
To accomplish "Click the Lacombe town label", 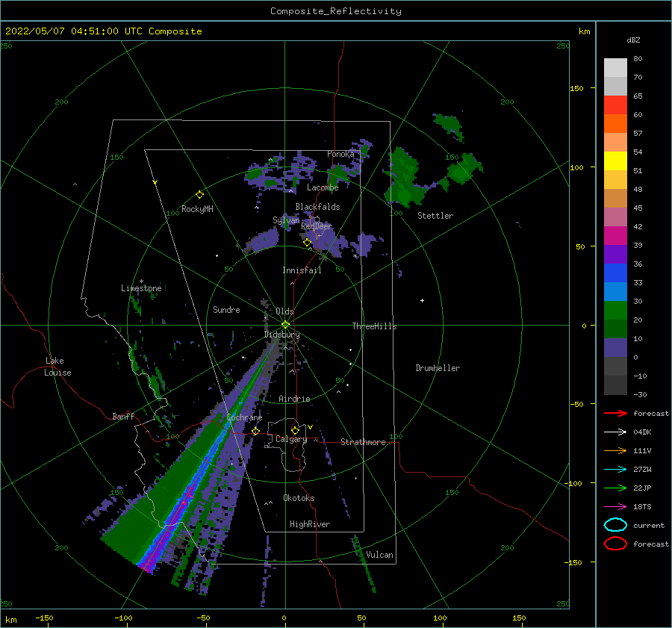I will (323, 187).
